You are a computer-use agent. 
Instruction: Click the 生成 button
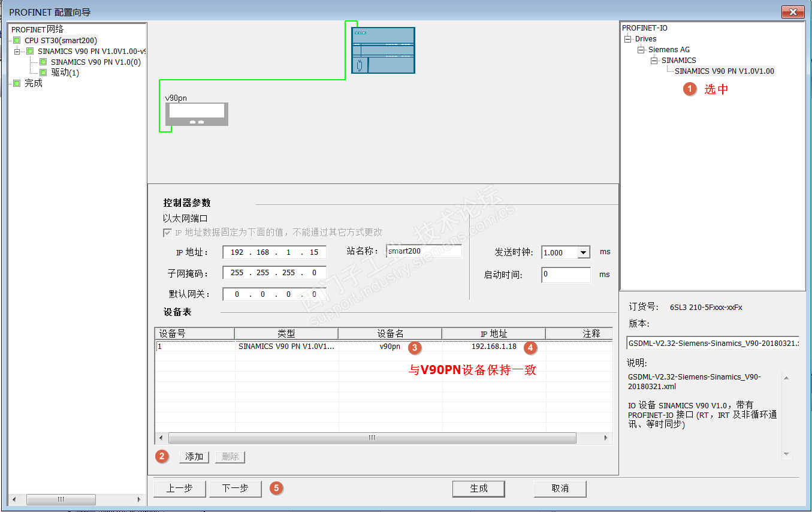[x=479, y=489]
